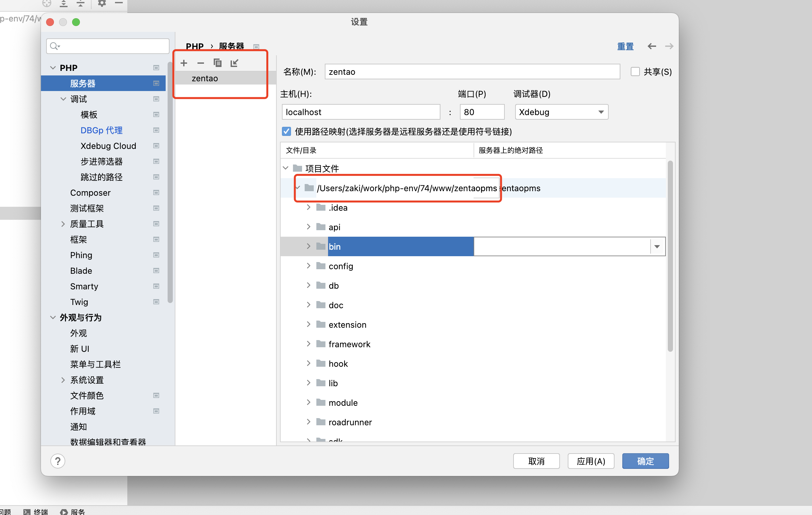Click the search magnifier icon in settings
The height and width of the screenshot is (515, 812).
point(54,46)
